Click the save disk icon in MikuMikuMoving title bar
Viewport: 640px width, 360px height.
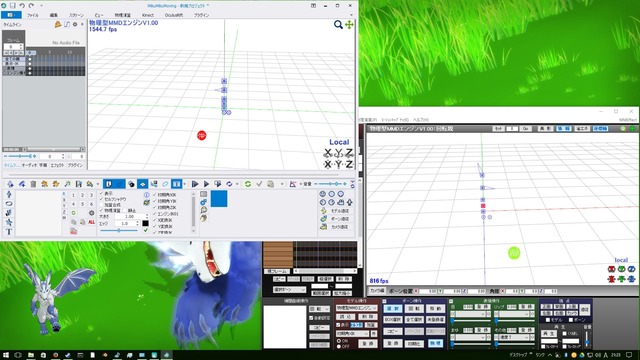[13, 6]
